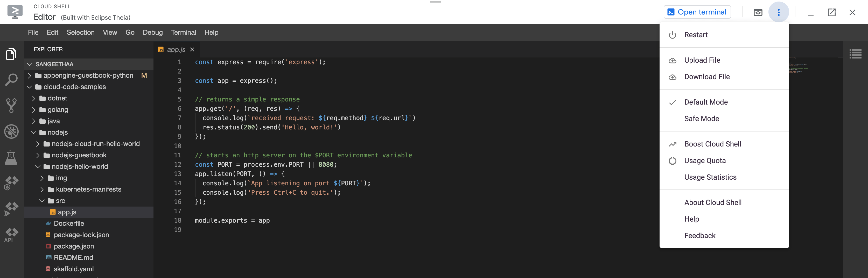This screenshot has width=868, height=278.
Task: Open the Explorer panel in the activity bar
Action: (x=11, y=54)
